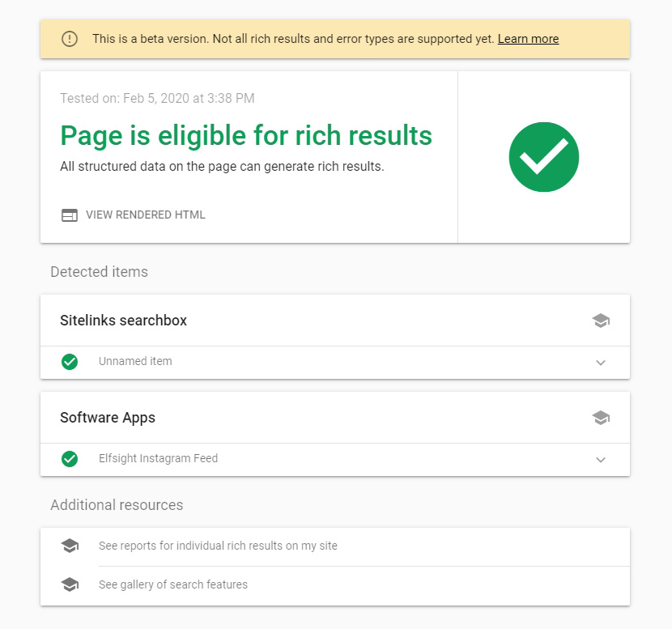
Task: Open reports for individual rich results
Action: click(x=217, y=545)
